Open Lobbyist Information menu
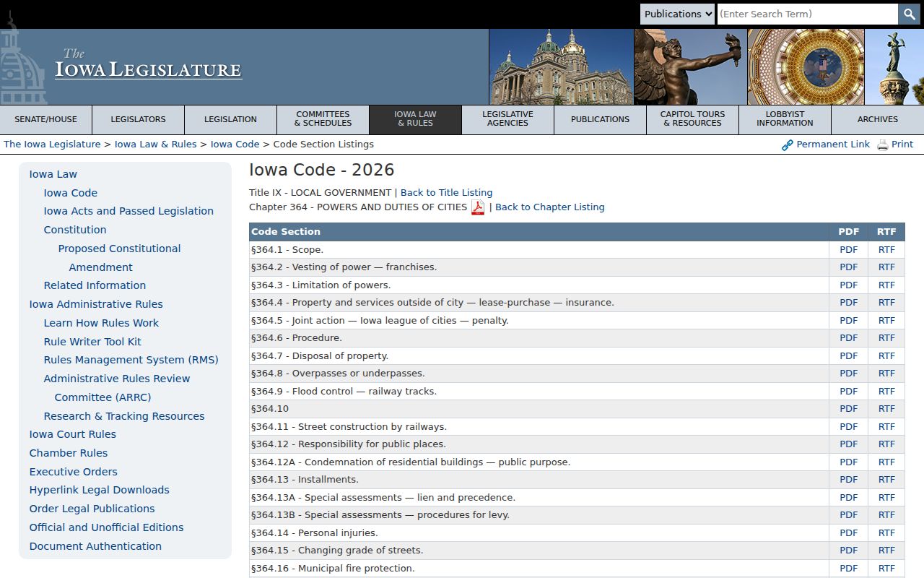This screenshot has width=924, height=578. pyautogui.click(x=785, y=120)
